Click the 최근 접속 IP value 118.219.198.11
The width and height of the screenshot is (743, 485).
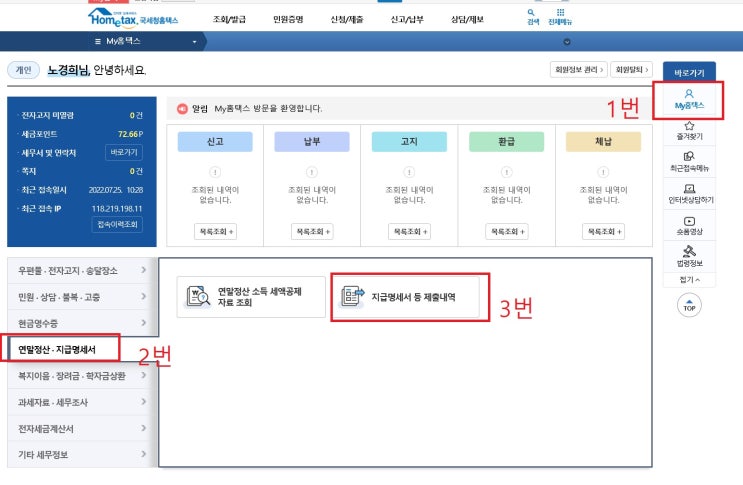click(x=117, y=209)
